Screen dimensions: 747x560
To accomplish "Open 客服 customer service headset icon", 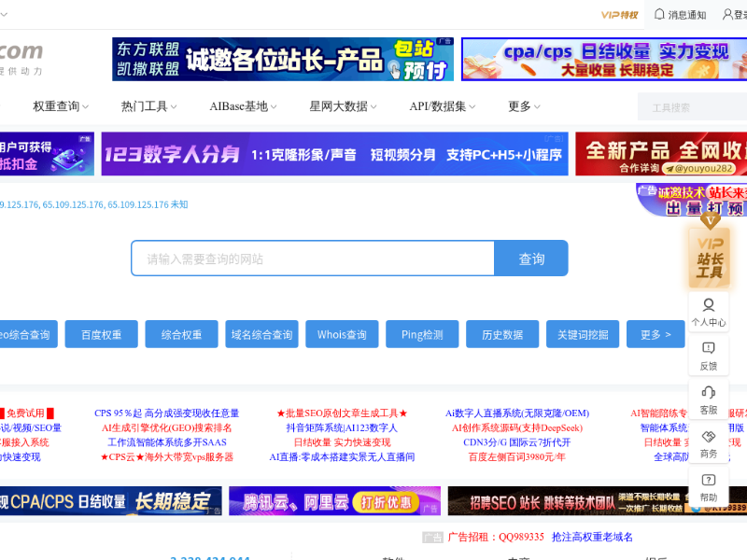I will [x=708, y=399].
